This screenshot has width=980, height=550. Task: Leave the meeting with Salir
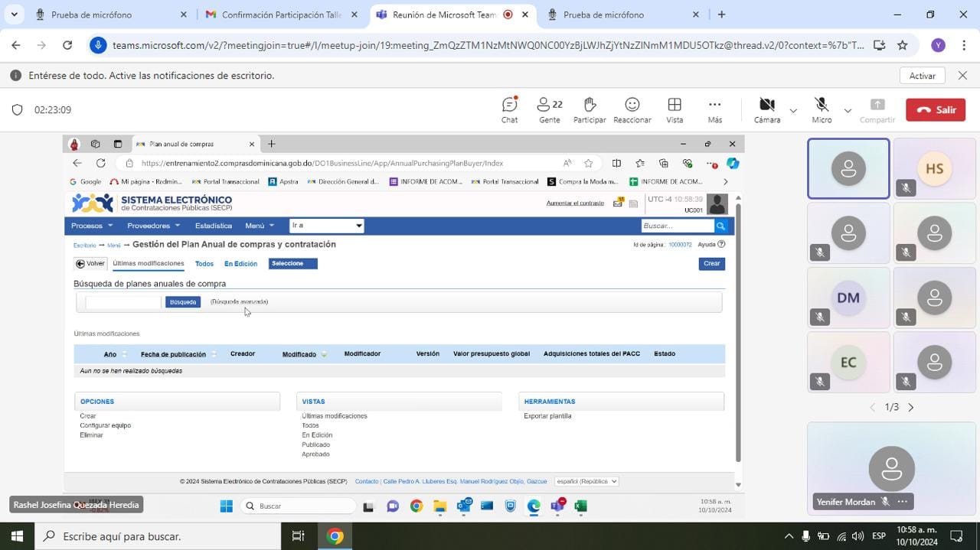click(936, 109)
